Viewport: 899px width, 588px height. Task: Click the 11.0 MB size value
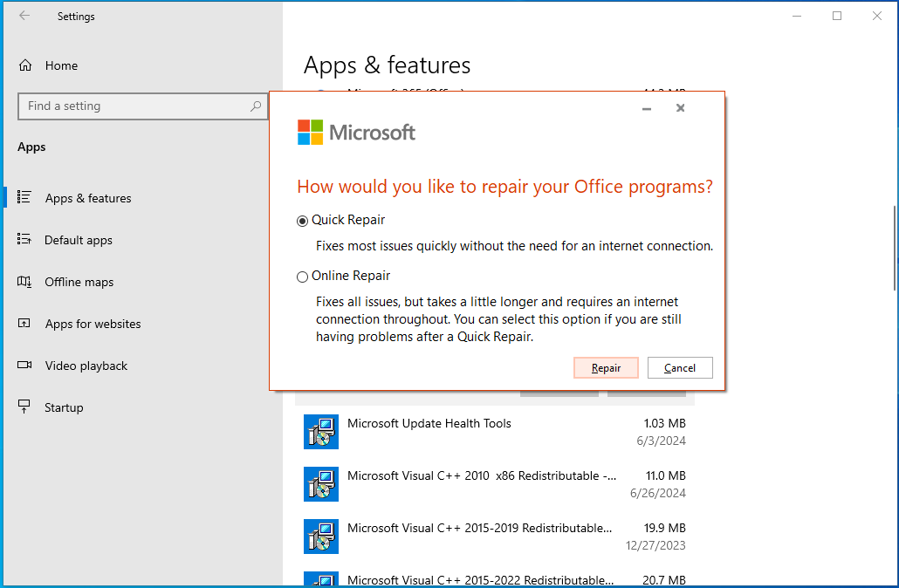coord(666,475)
